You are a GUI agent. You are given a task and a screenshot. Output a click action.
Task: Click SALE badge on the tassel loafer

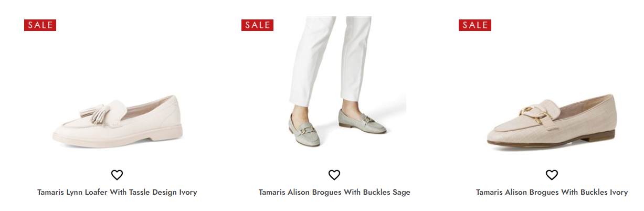point(40,25)
